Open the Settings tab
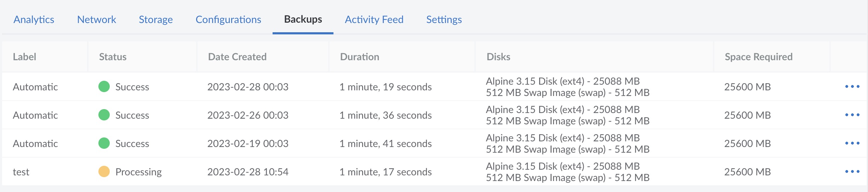 [x=444, y=19]
